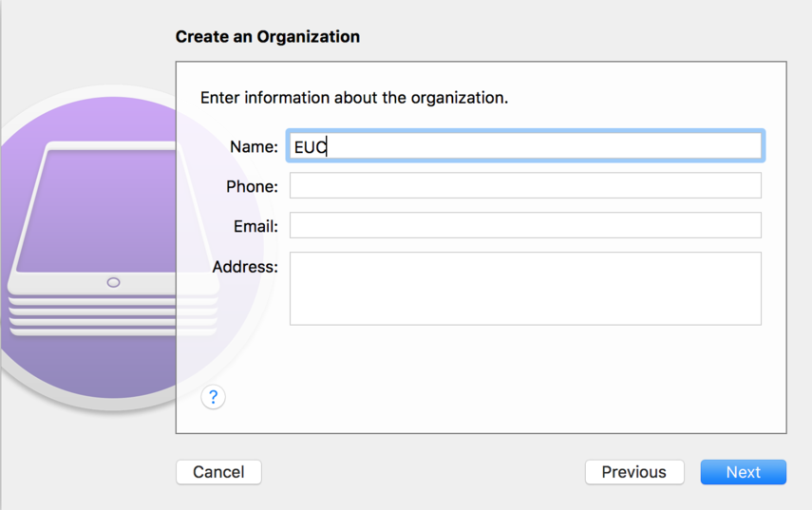Go back with the Previous button
The image size is (812, 510).
coord(633,472)
